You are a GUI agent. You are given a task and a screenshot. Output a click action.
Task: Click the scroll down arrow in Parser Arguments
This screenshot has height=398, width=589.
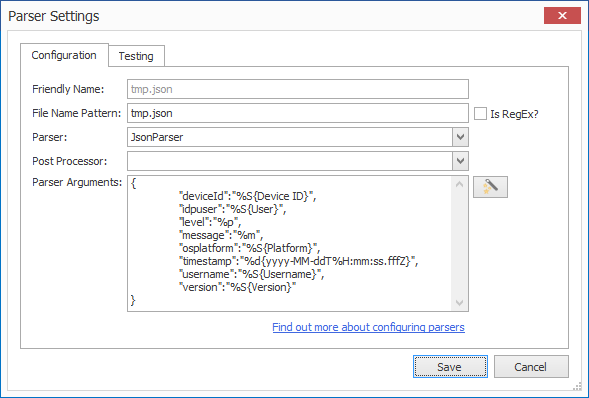[459, 303]
